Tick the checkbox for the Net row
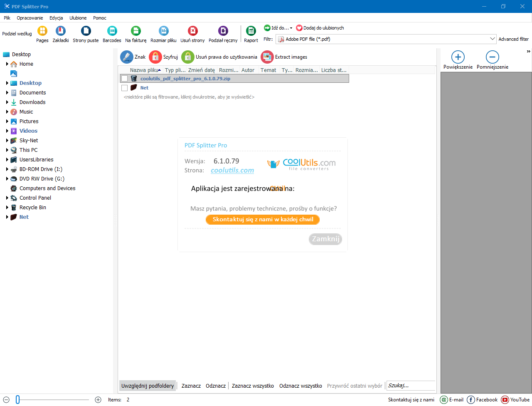This screenshot has height=406, width=532. [x=124, y=88]
